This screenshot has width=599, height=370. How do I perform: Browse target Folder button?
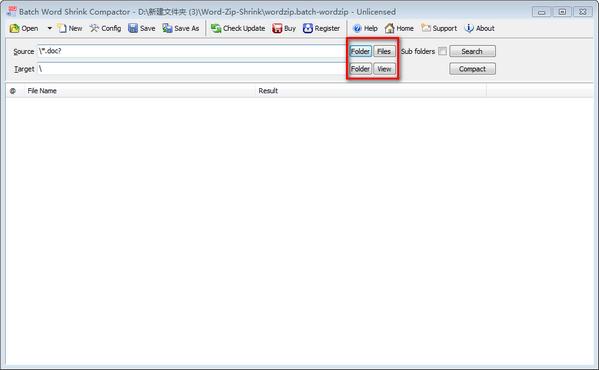click(x=360, y=69)
